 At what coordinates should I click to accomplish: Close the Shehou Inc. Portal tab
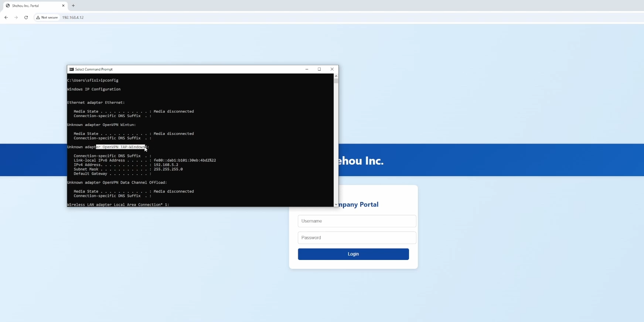coord(63,6)
